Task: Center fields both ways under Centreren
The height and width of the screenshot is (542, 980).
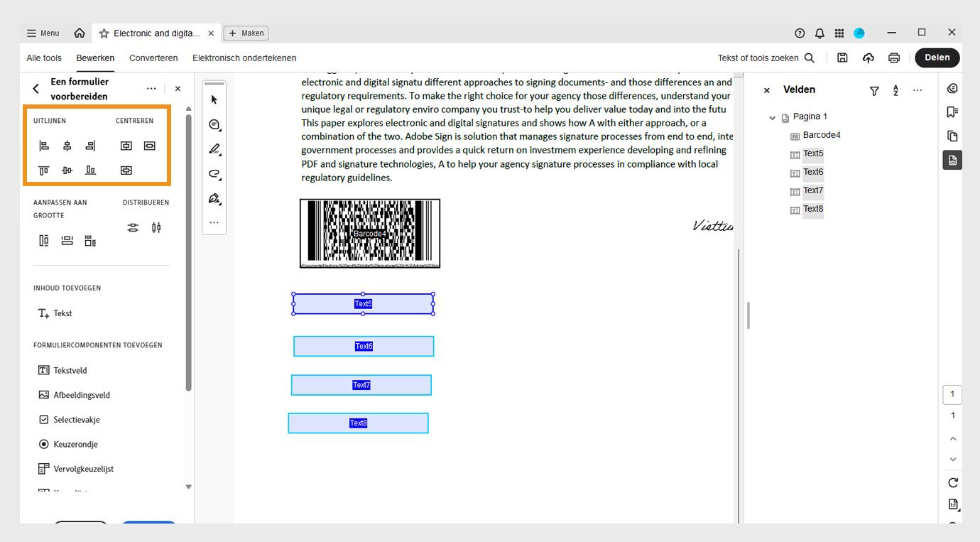Action: [x=126, y=170]
